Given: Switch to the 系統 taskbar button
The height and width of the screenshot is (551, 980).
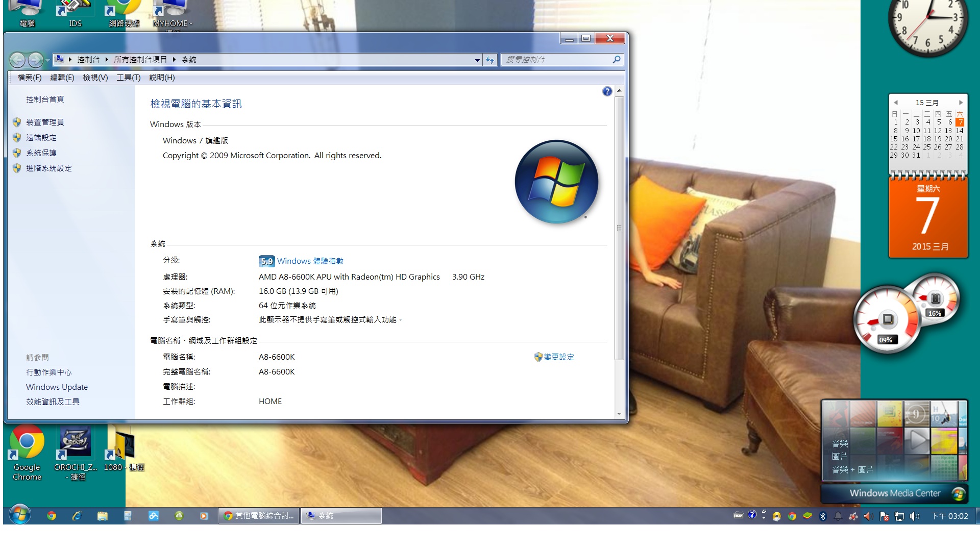Looking at the screenshot, I should tap(341, 516).
